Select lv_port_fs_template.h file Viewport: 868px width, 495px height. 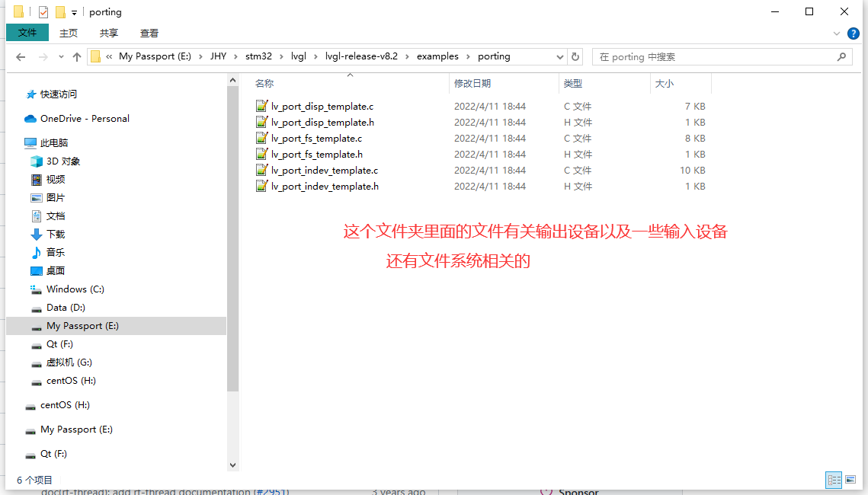(x=317, y=155)
